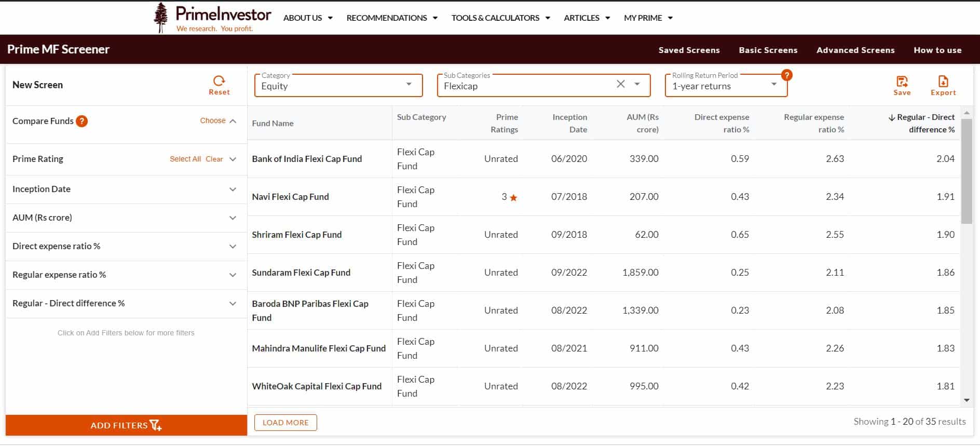Click the results count text
Viewport: 980px width, 446px height.
909,422
